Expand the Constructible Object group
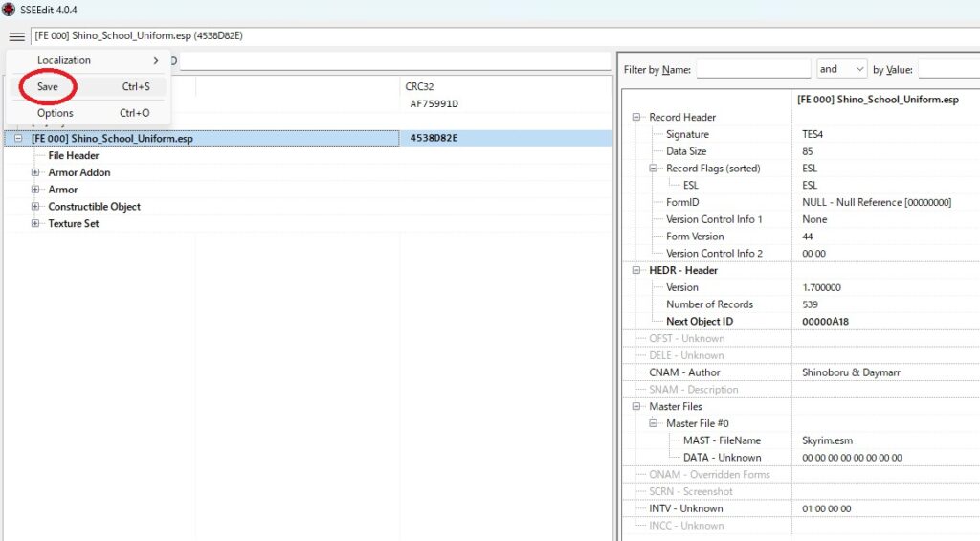Viewport: 980px width, 541px height. click(35, 207)
